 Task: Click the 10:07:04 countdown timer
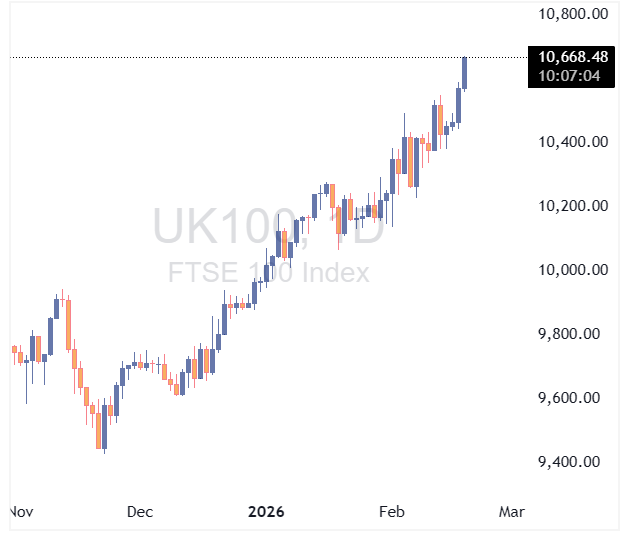click(x=573, y=75)
